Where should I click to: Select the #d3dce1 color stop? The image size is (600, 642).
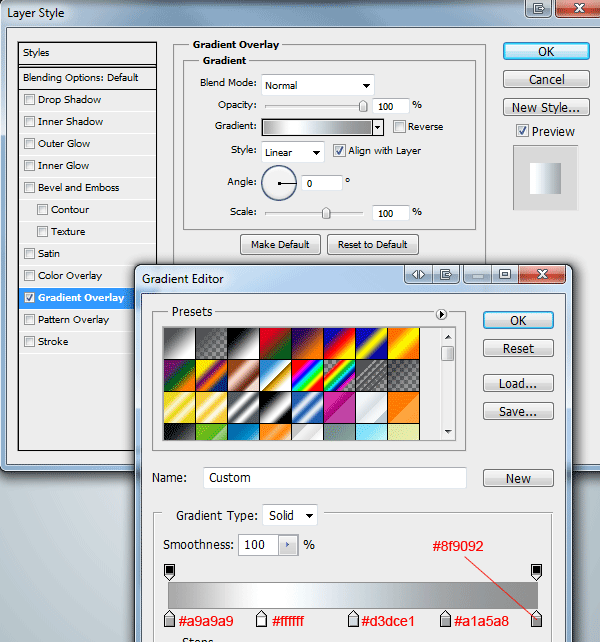(x=353, y=619)
